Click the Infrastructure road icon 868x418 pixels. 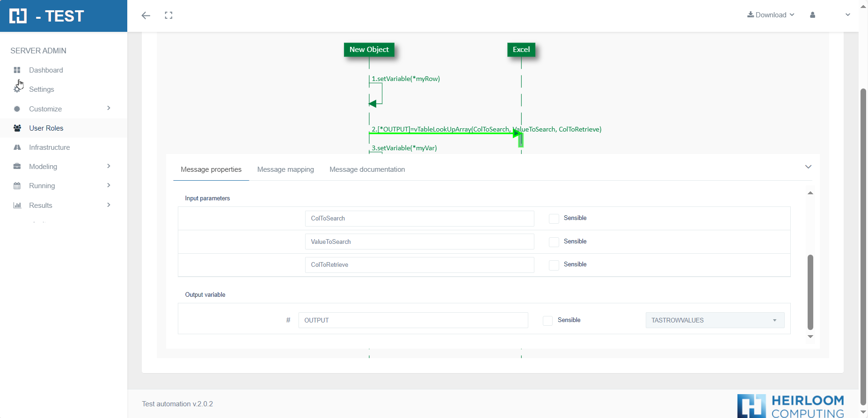[x=17, y=147]
